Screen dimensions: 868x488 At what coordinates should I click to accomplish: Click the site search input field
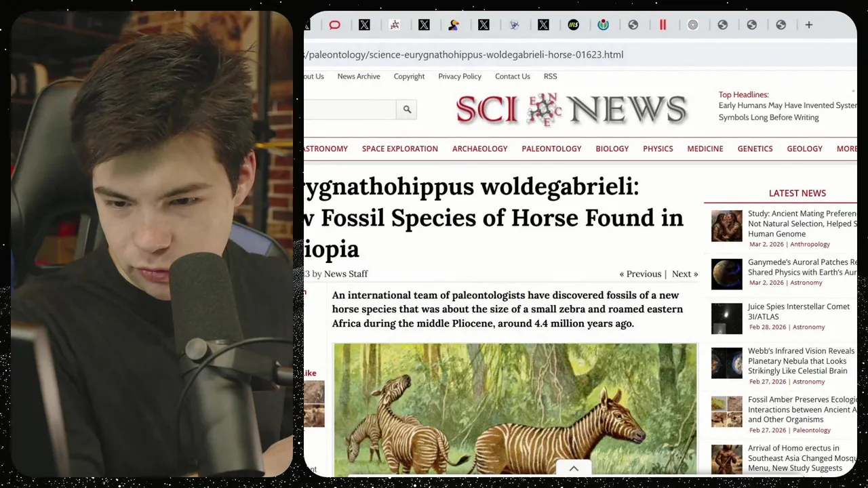(349, 109)
